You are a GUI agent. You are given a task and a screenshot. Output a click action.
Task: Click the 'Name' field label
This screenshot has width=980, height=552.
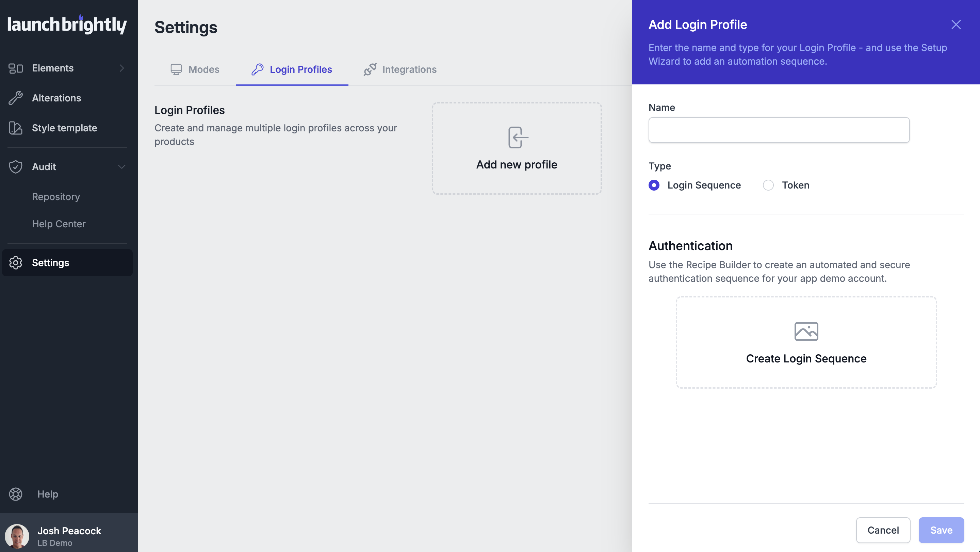[661, 108]
